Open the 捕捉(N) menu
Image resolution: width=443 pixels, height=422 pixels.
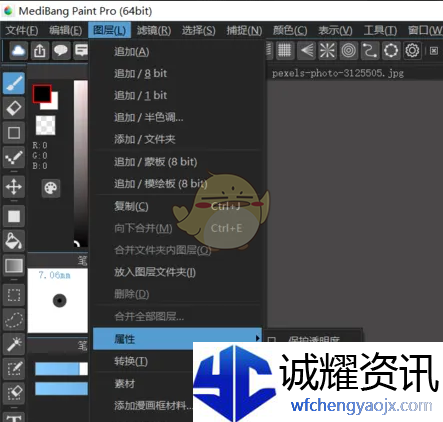coord(244,31)
